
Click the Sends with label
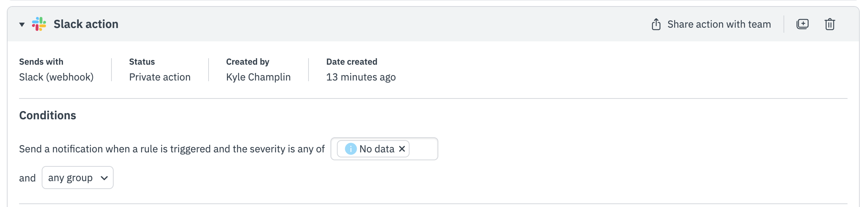tap(41, 62)
